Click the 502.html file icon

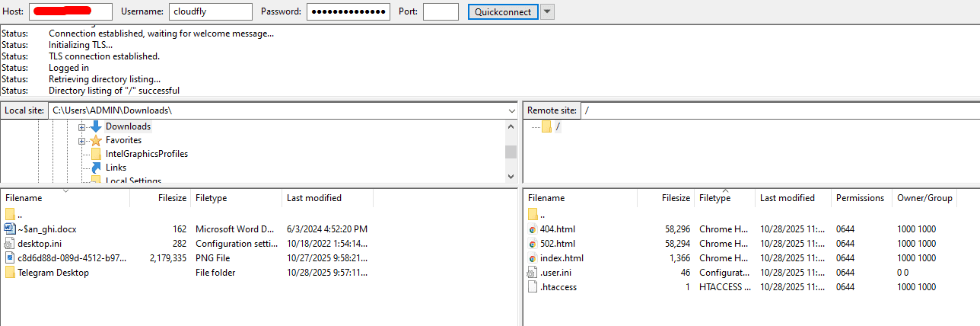533,244
